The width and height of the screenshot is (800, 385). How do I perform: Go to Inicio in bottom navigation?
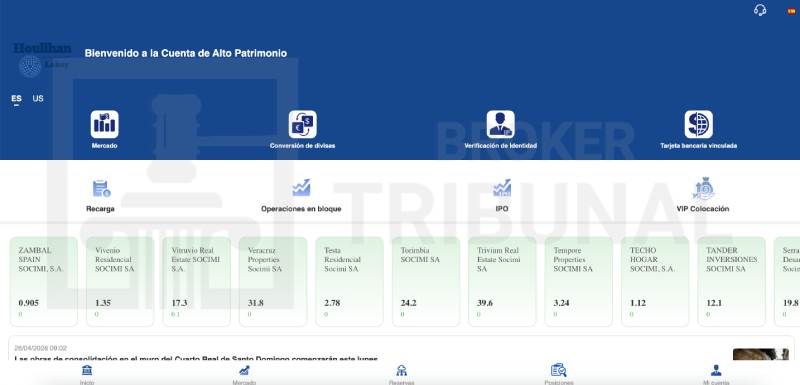pyautogui.click(x=87, y=374)
